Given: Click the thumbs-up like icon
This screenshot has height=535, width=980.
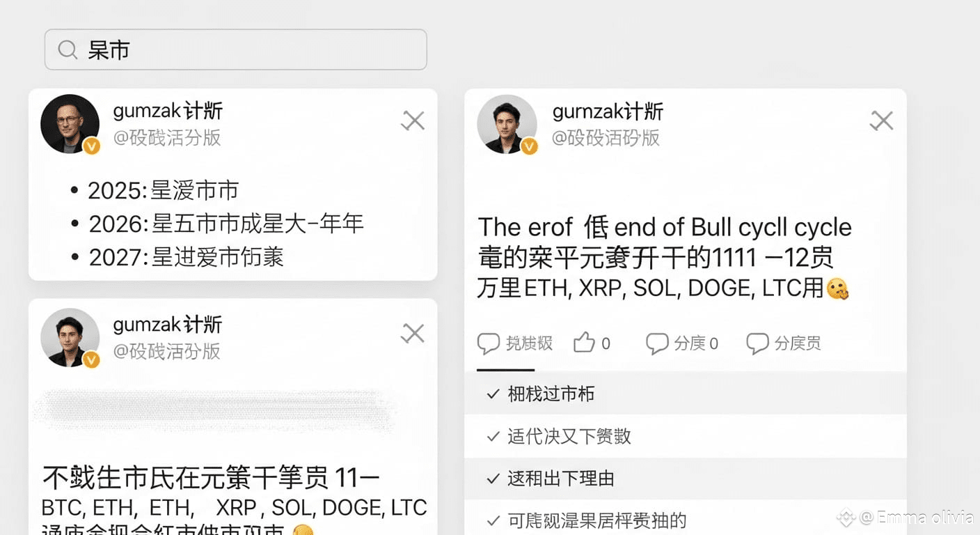Looking at the screenshot, I should [584, 343].
